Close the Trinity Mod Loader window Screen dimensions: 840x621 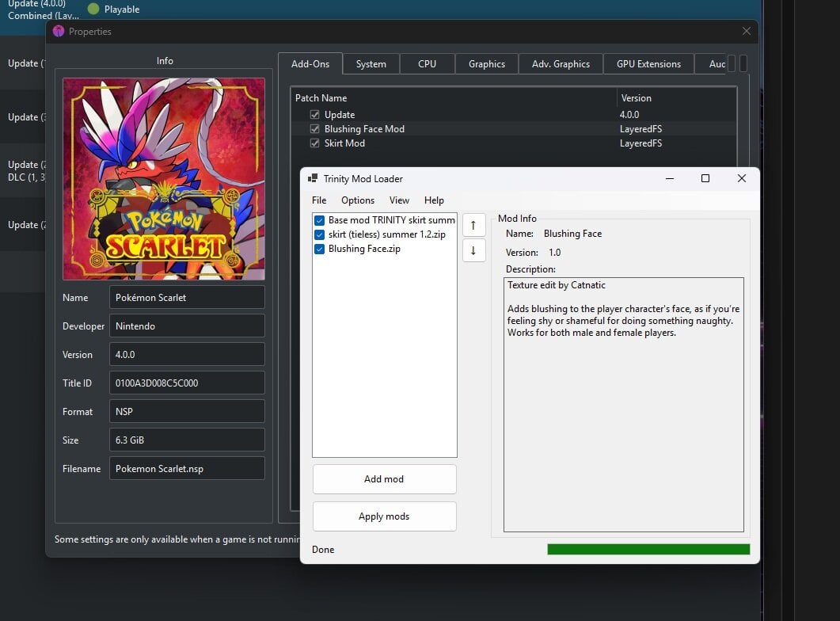click(x=741, y=178)
